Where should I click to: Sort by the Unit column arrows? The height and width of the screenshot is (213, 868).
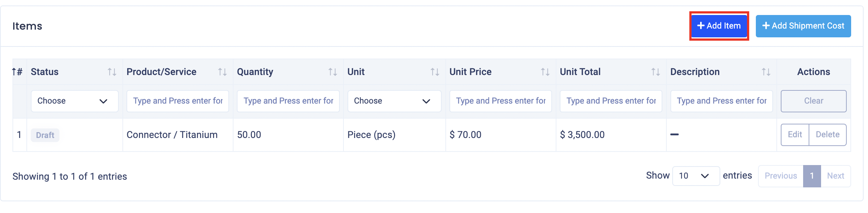click(435, 72)
